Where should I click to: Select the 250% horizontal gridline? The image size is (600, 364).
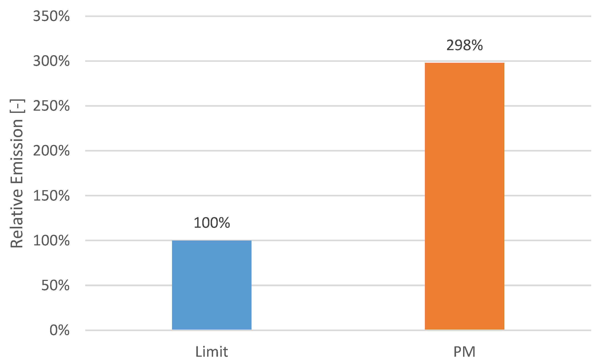point(316,106)
